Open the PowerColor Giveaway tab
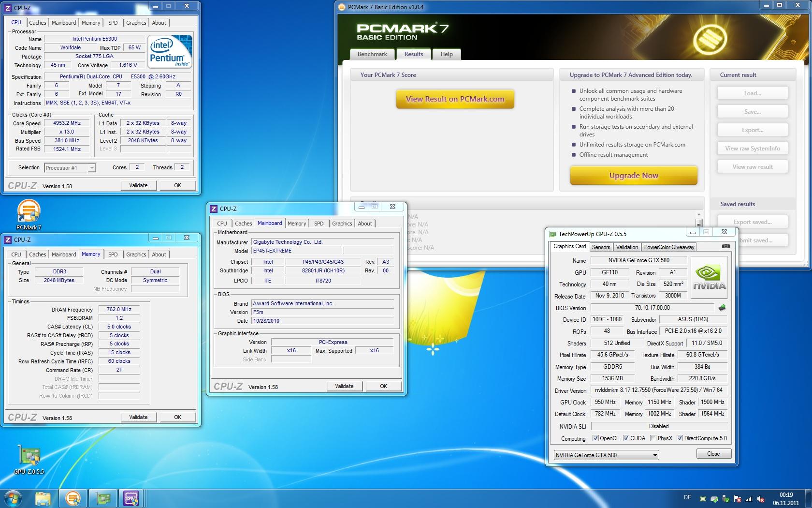Screen dimensions: 812x508 pos(669,247)
